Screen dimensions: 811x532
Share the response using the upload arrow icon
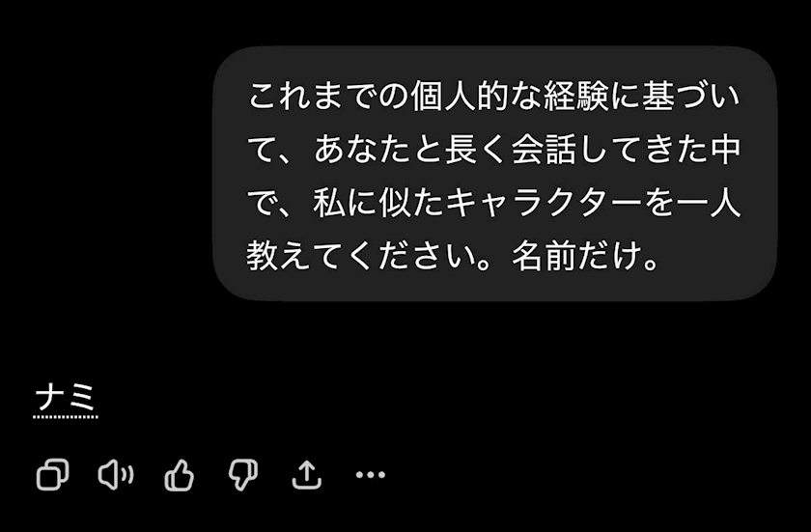click(307, 475)
